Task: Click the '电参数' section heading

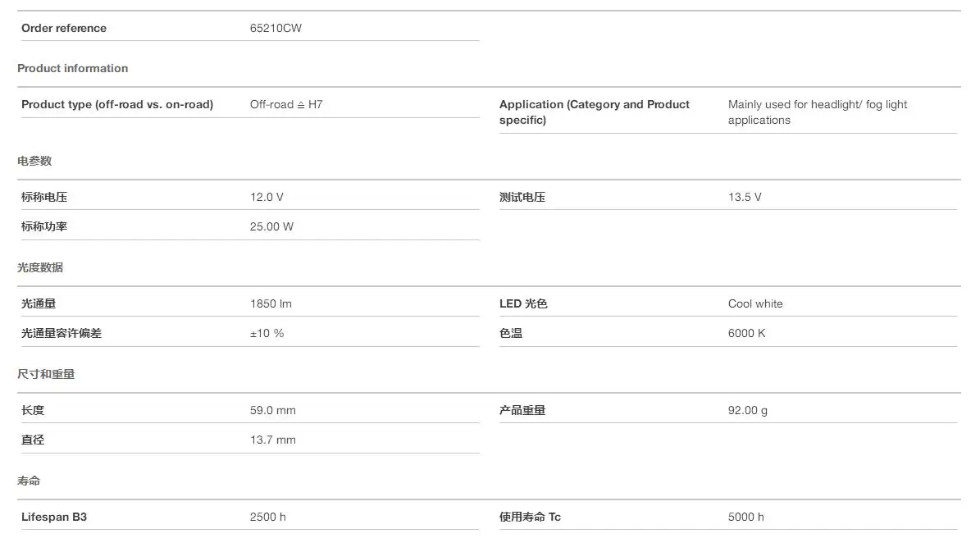Action: [34, 162]
